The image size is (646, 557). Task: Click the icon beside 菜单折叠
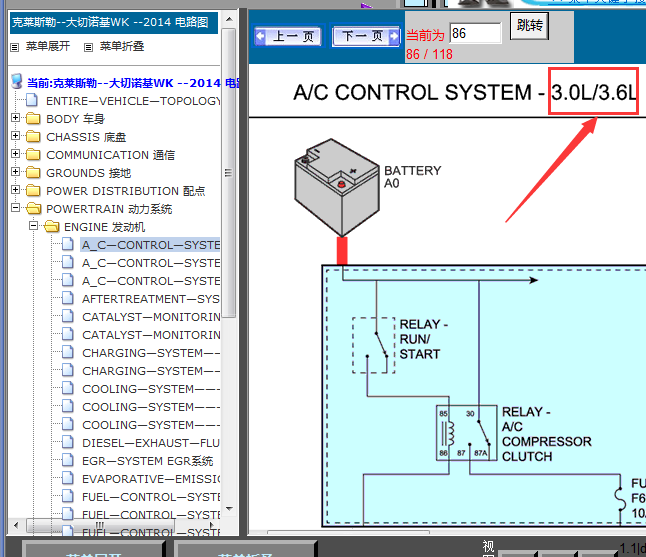[88, 47]
